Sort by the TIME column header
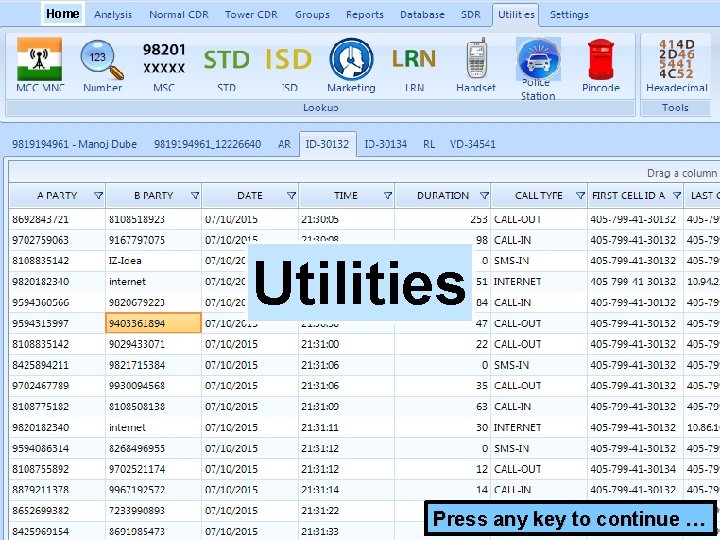Screen dimensions: 720x540 [x=346, y=196]
